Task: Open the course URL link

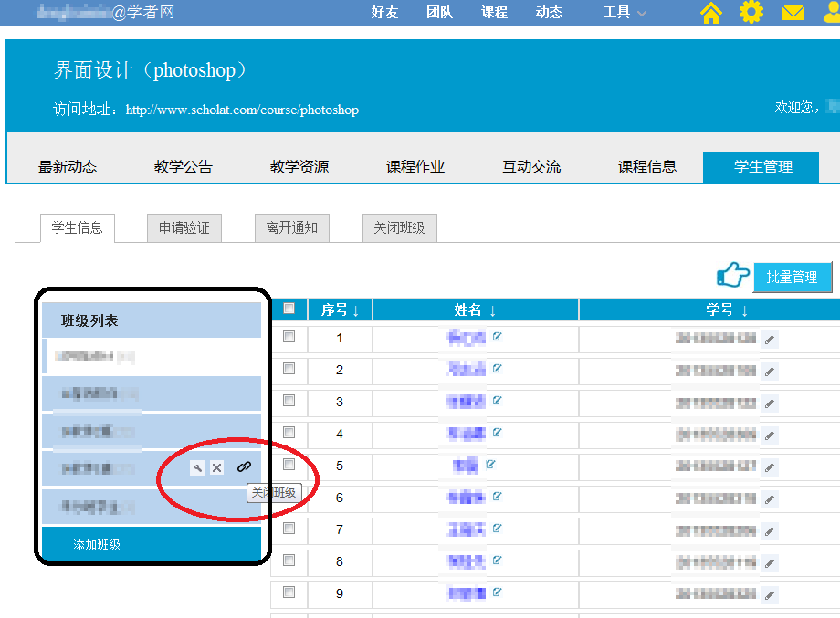Action: coord(242,110)
